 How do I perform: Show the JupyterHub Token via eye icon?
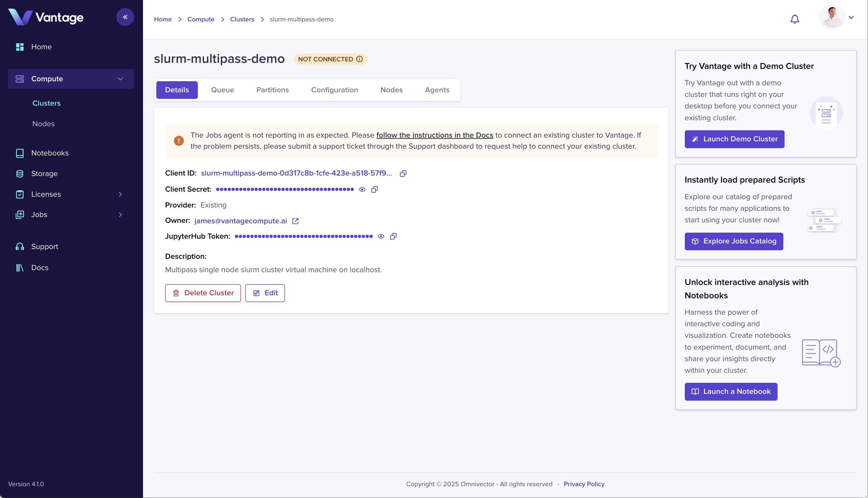381,236
